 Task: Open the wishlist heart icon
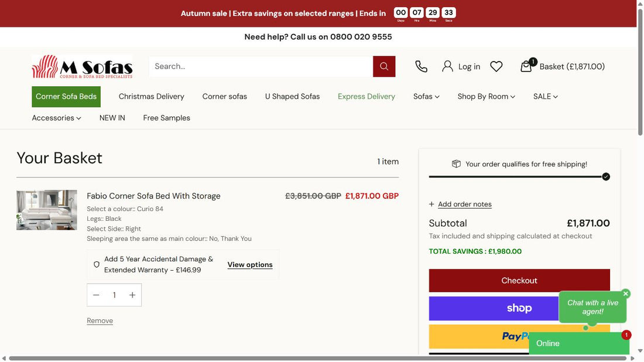click(496, 67)
